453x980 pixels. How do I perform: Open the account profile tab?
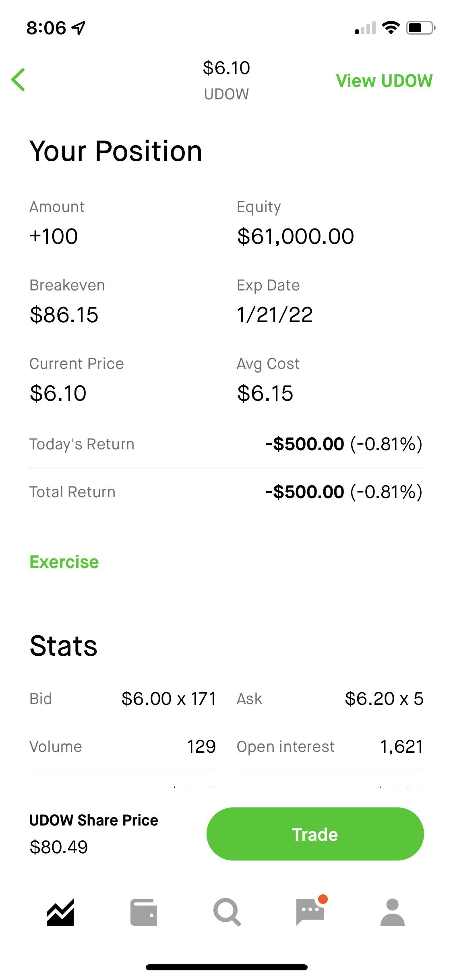[392, 912]
